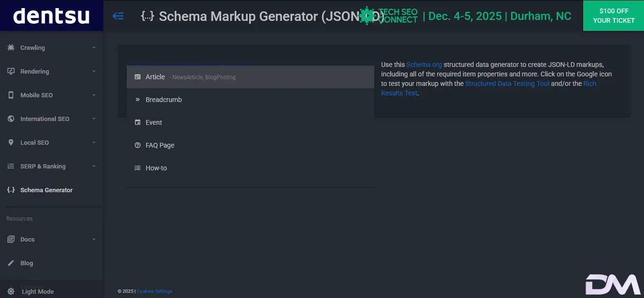Expand the Rendering menu chevron
The height and width of the screenshot is (298, 644).
(94, 71)
